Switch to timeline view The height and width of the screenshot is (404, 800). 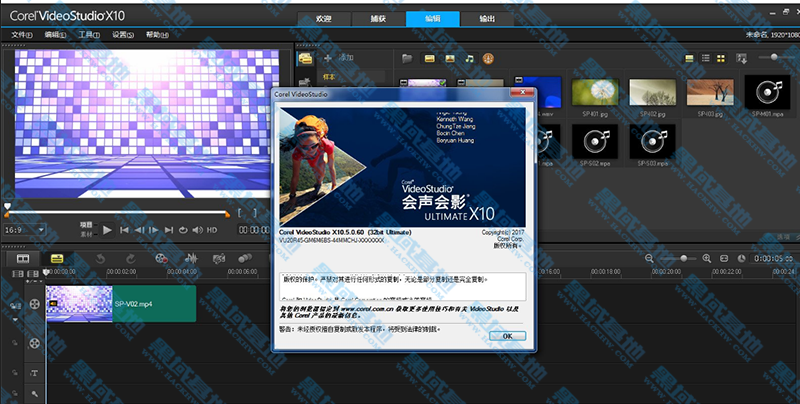tap(57, 259)
